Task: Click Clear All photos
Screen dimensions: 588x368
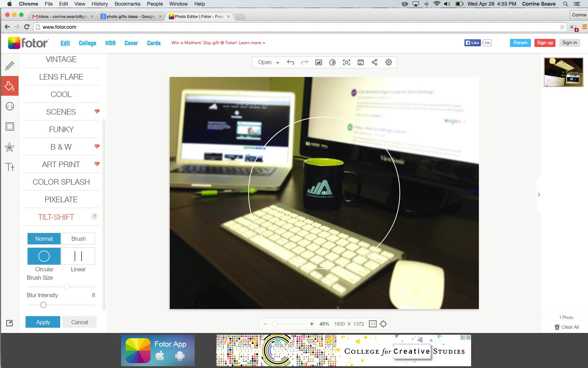Action: (x=567, y=327)
